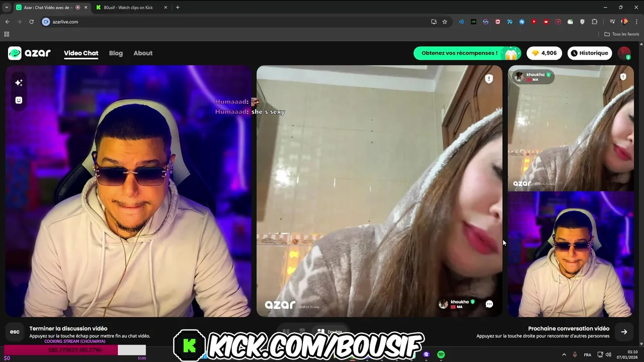Open the Blog menu item
The width and height of the screenshot is (644, 362).
point(116,53)
